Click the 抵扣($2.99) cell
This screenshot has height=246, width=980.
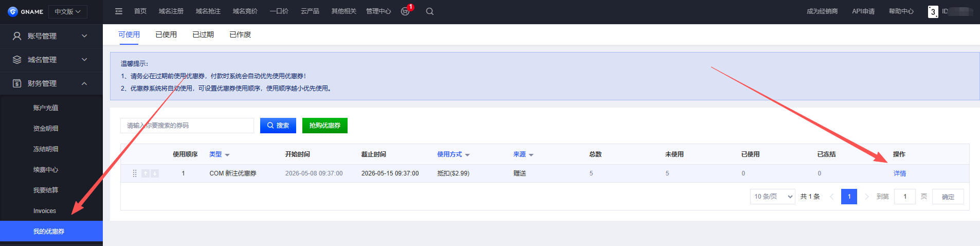click(453, 173)
